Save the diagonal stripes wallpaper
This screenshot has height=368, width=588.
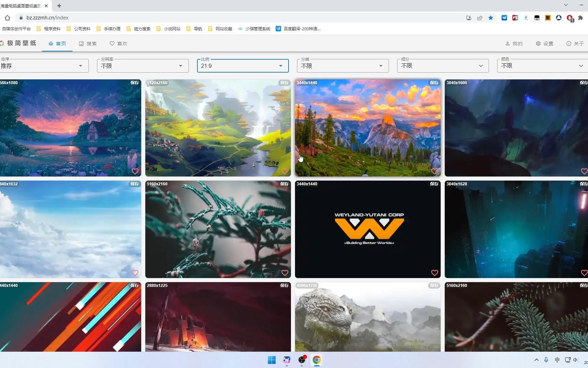point(135,286)
